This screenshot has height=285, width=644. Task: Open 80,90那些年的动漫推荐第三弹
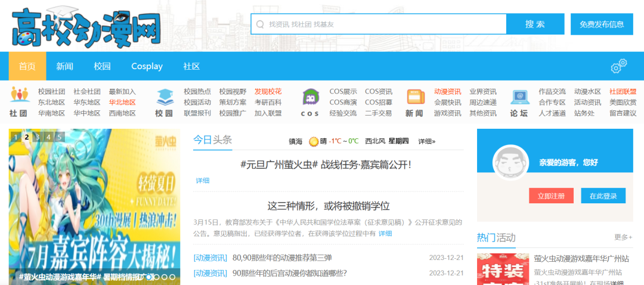(282, 258)
